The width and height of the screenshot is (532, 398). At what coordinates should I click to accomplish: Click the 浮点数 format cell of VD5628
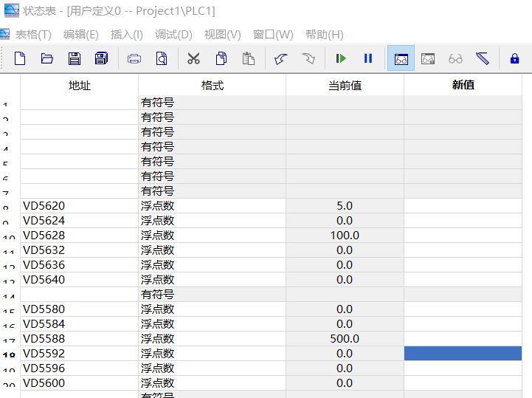pos(212,236)
